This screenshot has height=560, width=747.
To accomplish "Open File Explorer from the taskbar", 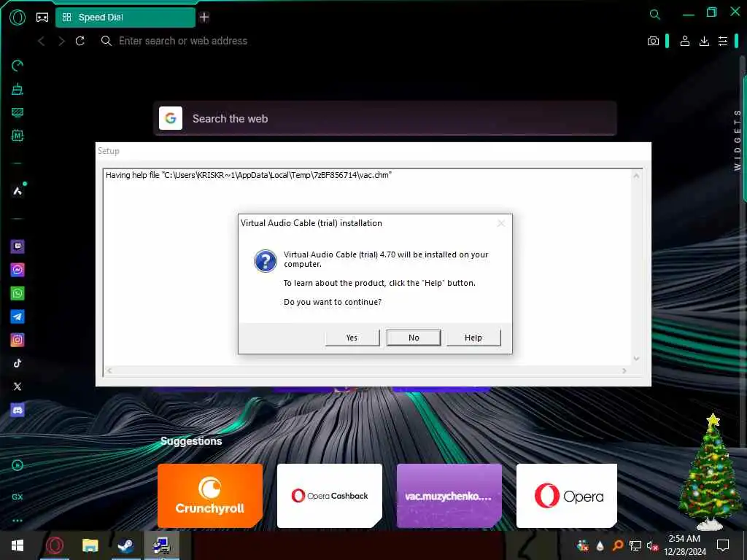I will point(90,545).
